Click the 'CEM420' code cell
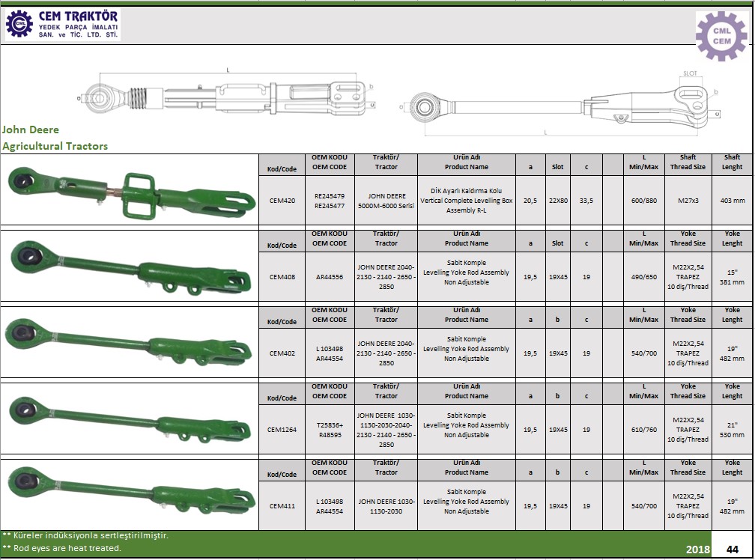755x560 pixels. click(x=282, y=201)
